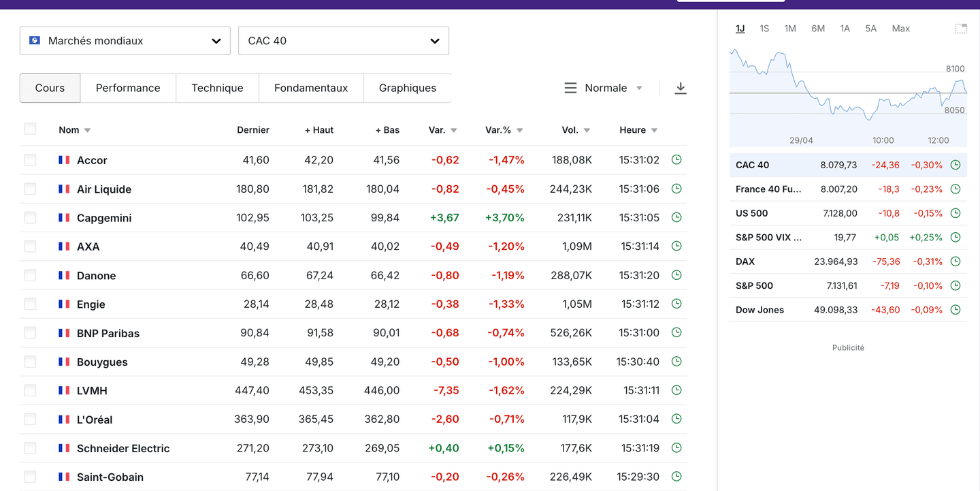This screenshot has height=491, width=980.
Task: Open the Capgemini stock link
Action: [104, 218]
